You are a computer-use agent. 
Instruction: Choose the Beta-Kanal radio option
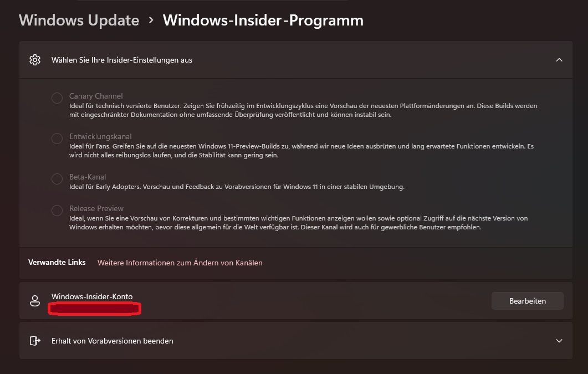57,179
